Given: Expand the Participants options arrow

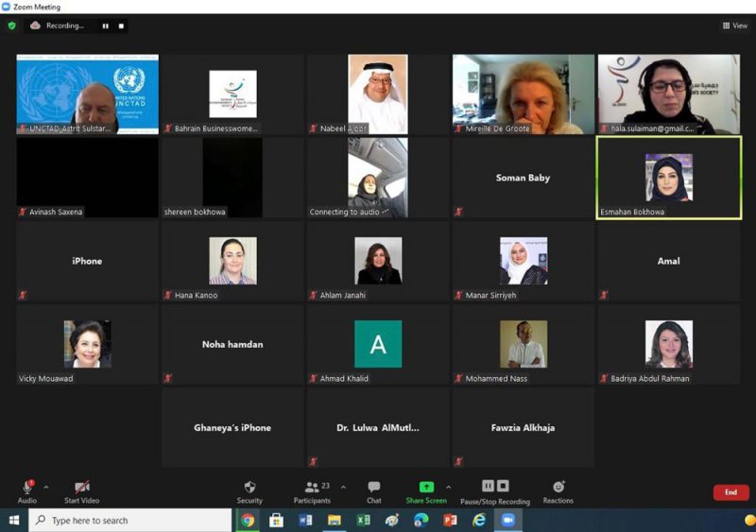Looking at the screenshot, I should [x=343, y=488].
